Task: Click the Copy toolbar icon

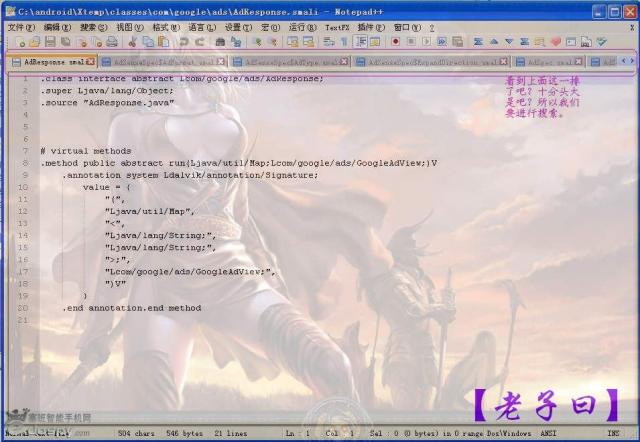Action: click(148, 42)
